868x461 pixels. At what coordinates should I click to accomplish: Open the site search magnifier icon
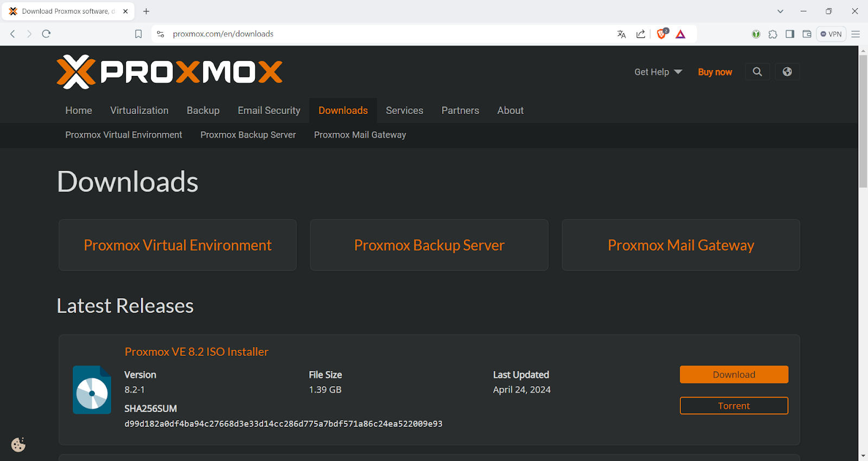pyautogui.click(x=757, y=72)
